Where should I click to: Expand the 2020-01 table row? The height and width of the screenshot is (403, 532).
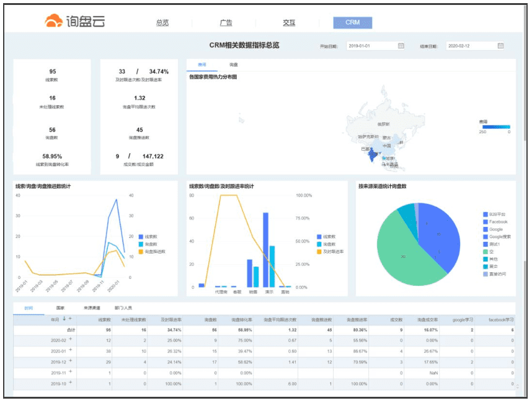pyautogui.click(x=70, y=350)
